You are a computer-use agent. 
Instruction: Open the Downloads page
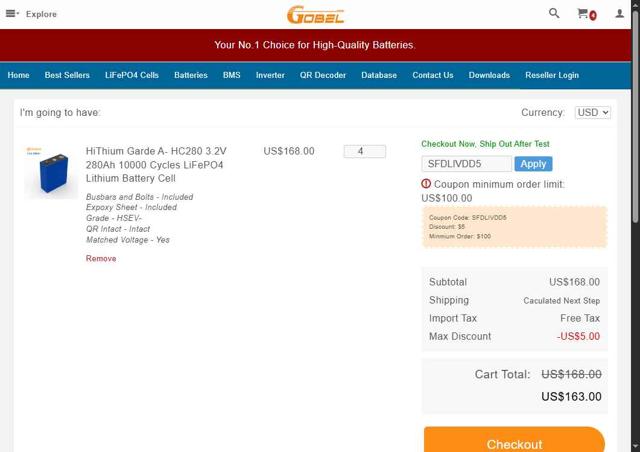click(x=489, y=75)
